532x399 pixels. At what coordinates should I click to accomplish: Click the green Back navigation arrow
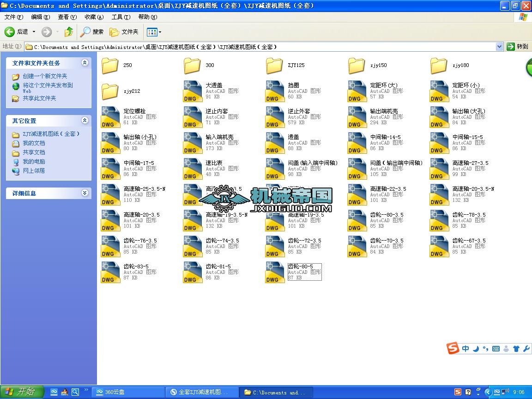[x=10, y=32]
